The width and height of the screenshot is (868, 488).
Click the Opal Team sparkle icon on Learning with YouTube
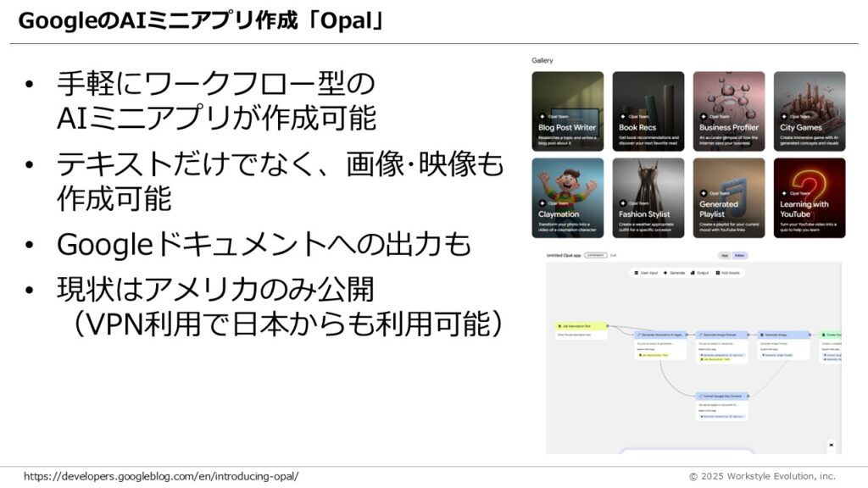[x=784, y=193]
